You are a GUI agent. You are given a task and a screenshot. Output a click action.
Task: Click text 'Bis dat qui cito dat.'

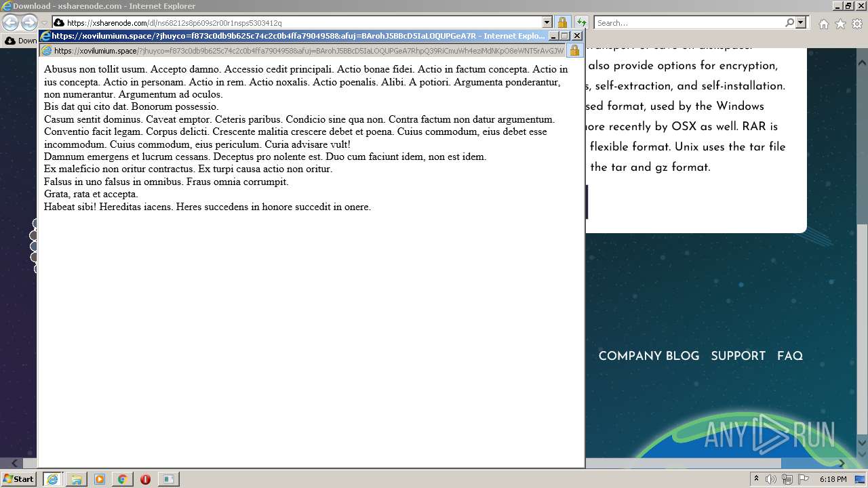86,106
